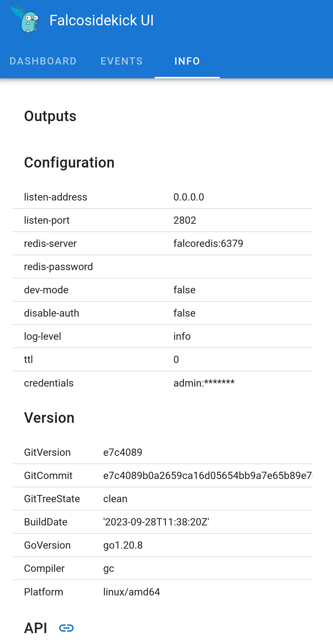The width and height of the screenshot is (333, 644).
Task: Select the listen-address row
Action: pos(55,197)
